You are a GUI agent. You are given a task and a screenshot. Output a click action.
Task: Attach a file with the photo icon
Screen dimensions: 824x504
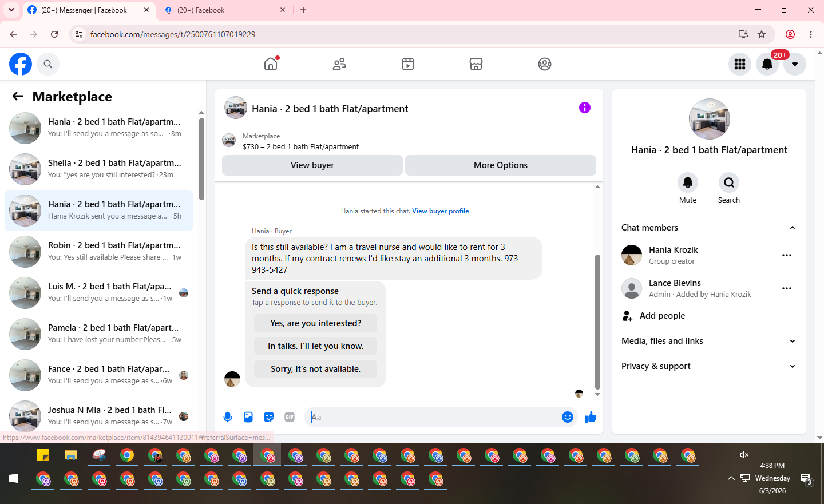coord(248,417)
